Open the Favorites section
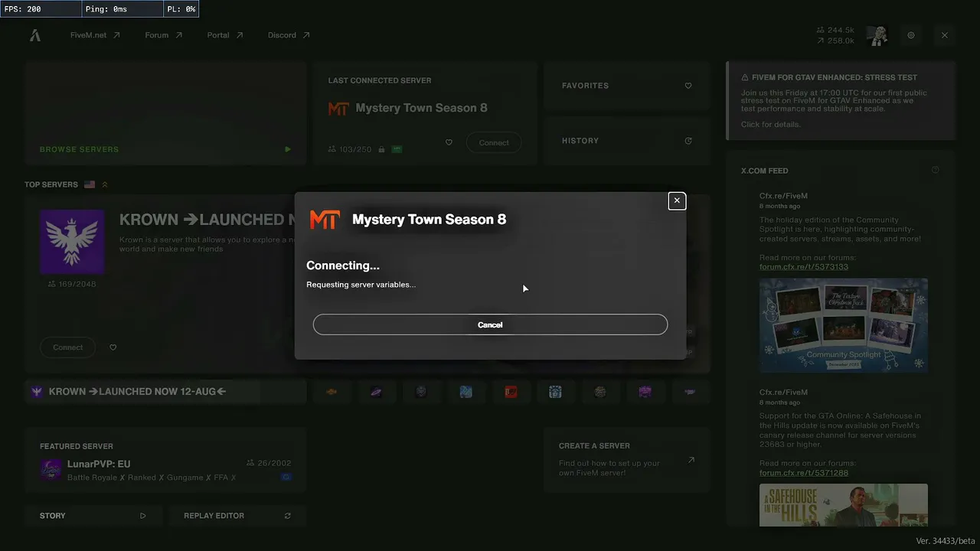The width and height of the screenshot is (980, 551). pos(627,86)
